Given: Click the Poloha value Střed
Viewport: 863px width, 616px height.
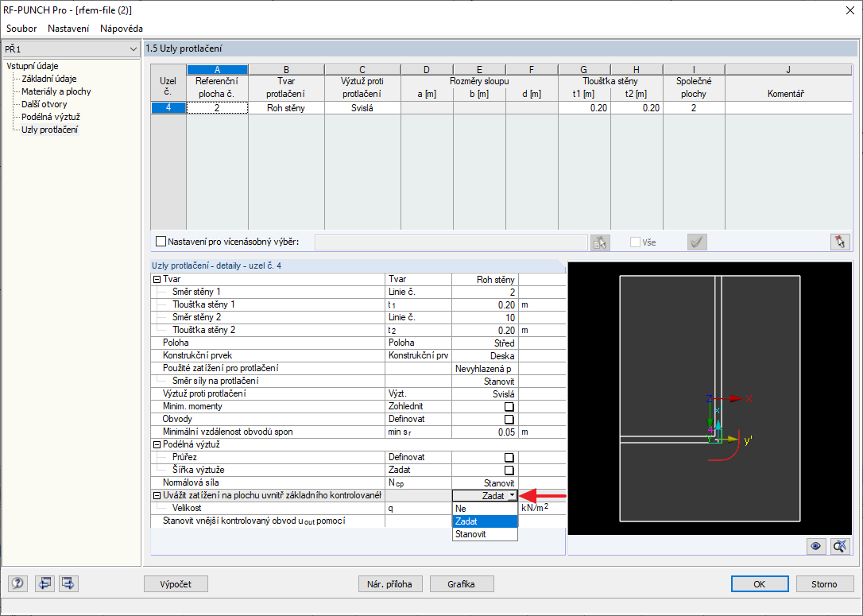Looking at the screenshot, I should click(x=485, y=343).
